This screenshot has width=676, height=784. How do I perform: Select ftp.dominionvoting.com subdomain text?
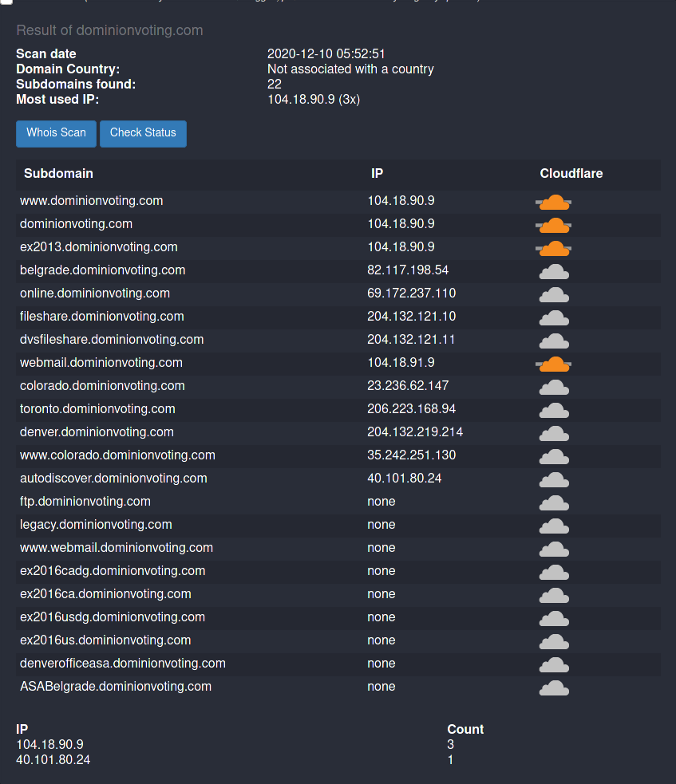pos(85,501)
